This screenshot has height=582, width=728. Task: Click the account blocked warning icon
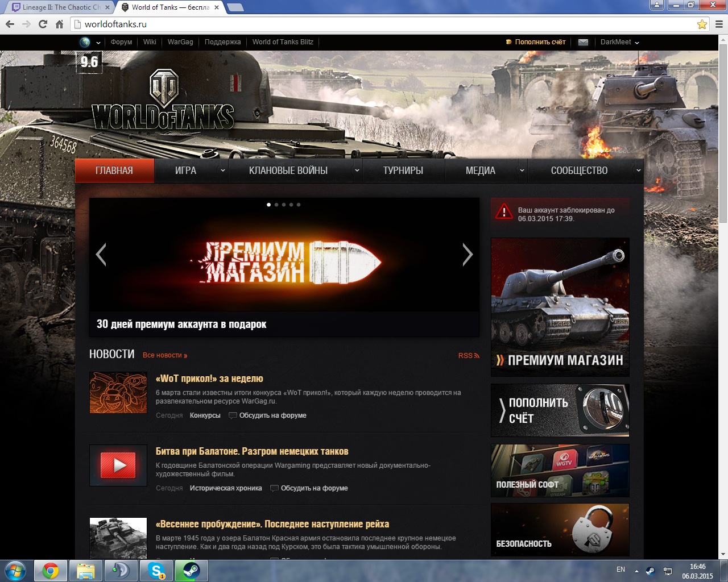click(x=504, y=211)
